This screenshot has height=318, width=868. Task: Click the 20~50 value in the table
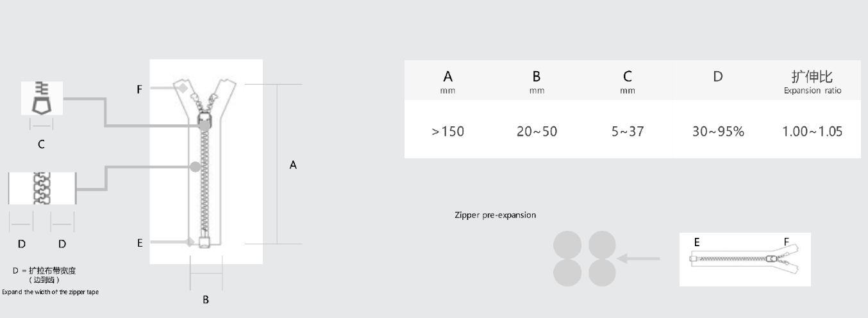click(x=537, y=132)
